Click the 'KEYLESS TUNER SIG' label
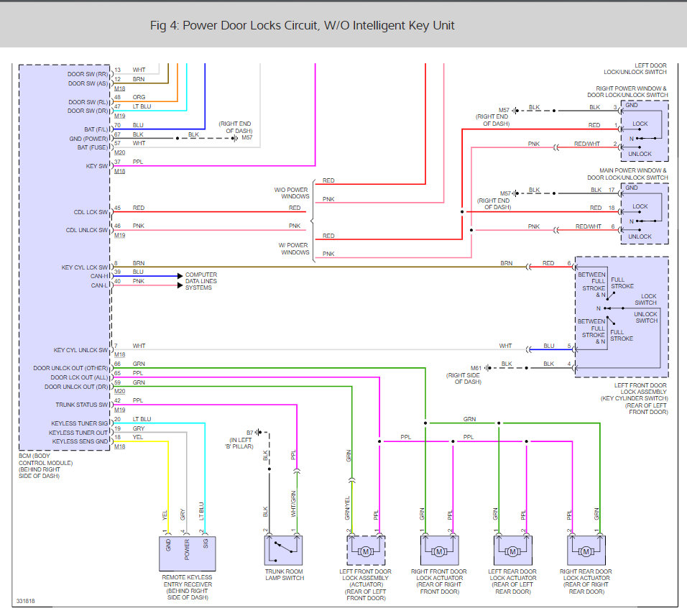 80,423
